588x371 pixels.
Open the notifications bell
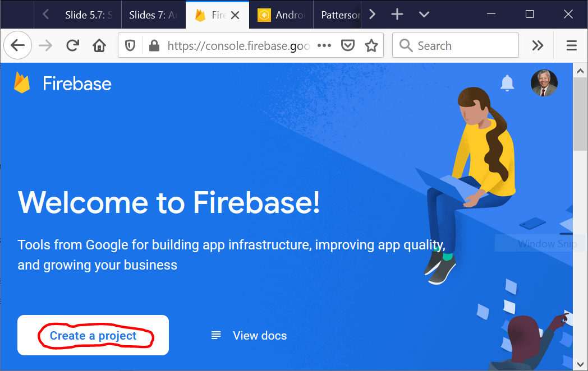coord(507,83)
